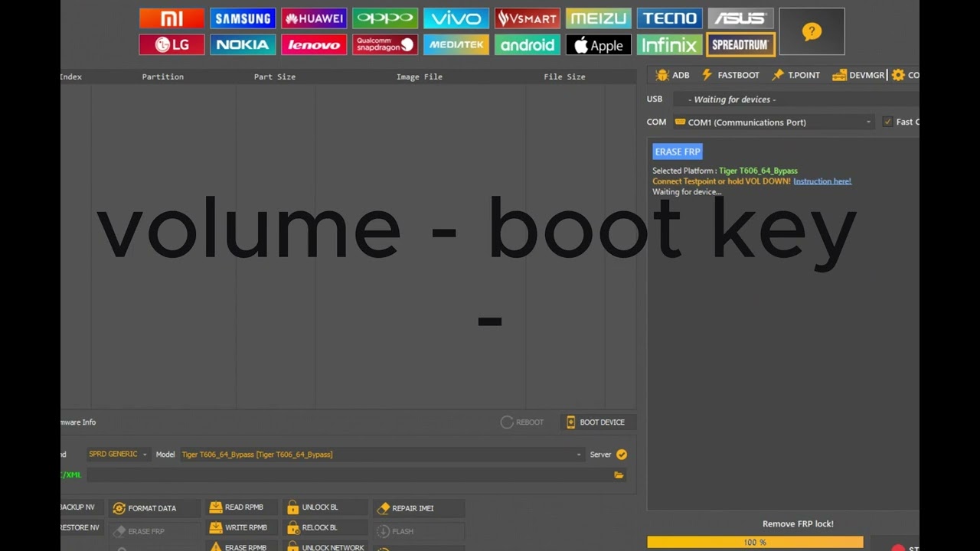Click the REPAIR IMEI button
The image size is (980, 551).
click(419, 508)
